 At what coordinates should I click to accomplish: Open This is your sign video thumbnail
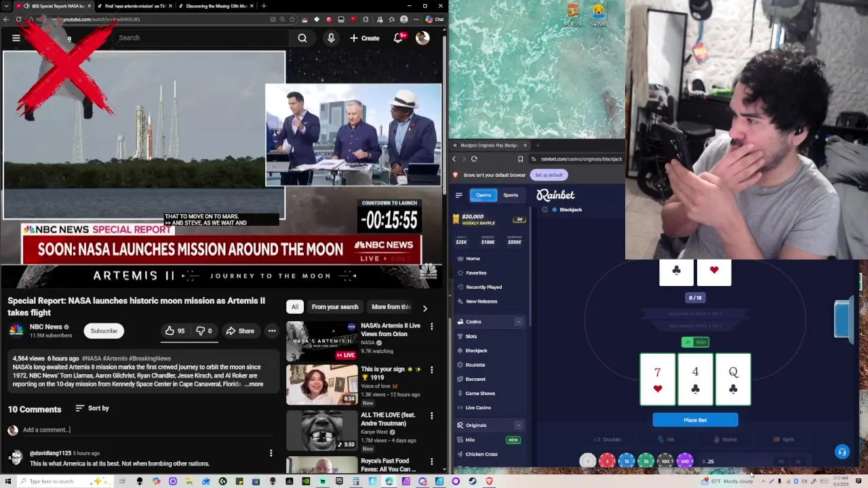(x=321, y=384)
